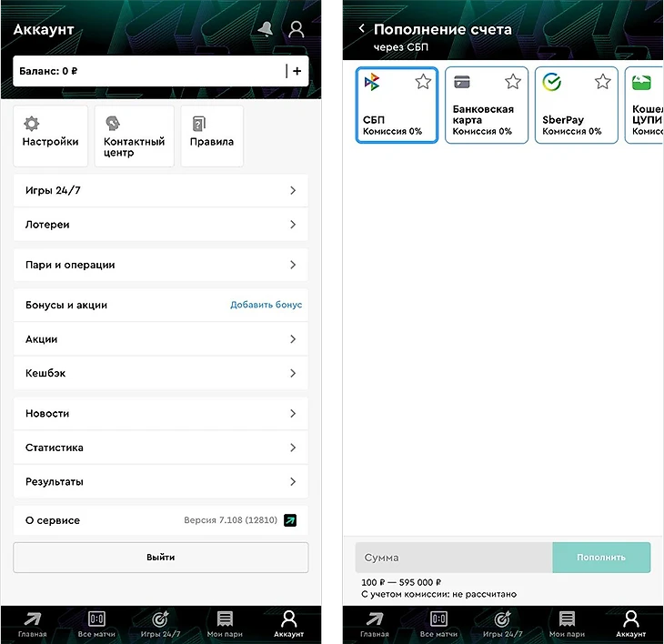Viewport: 664px width, 644px height.
Task: Open Контактный центр tile
Action: pos(135,136)
